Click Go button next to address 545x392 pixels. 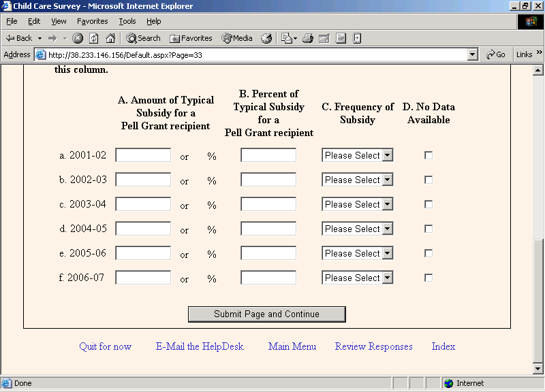click(x=496, y=54)
